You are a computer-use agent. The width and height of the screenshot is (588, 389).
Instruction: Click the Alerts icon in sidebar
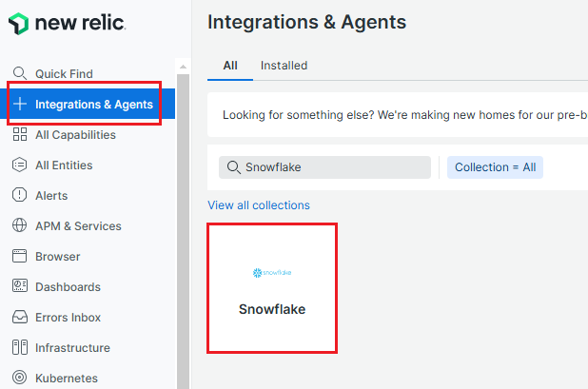[x=19, y=196]
